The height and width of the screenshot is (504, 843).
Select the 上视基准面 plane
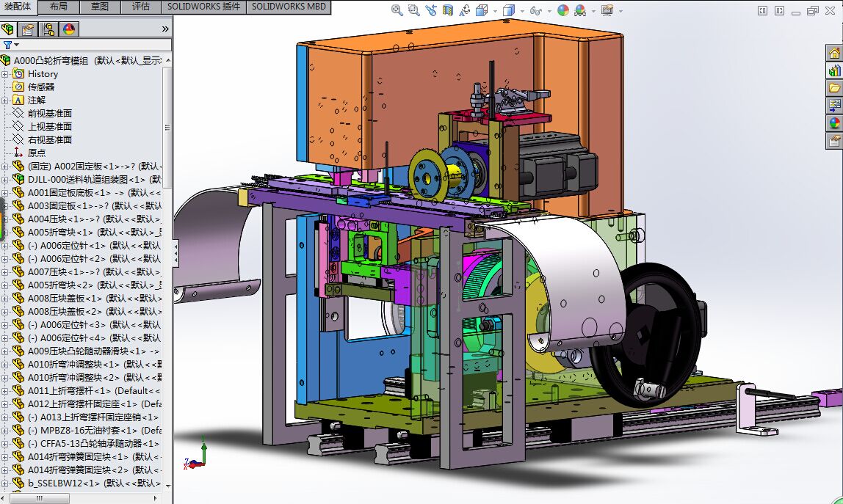[x=49, y=127]
